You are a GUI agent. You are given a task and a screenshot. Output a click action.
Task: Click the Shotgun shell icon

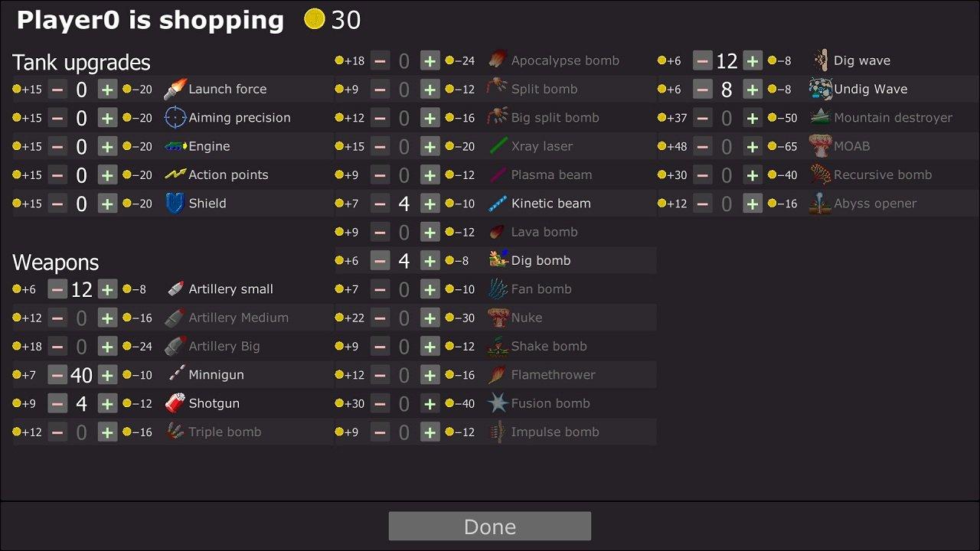(175, 403)
